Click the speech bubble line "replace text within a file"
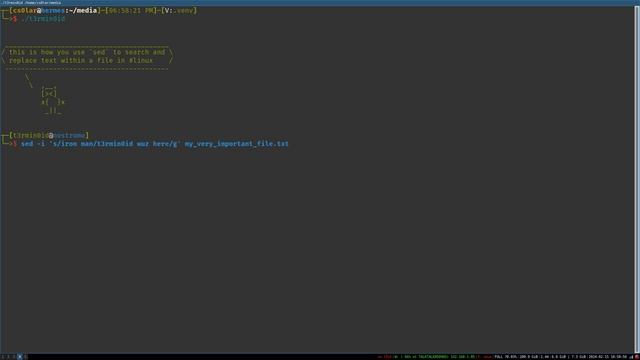This screenshot has width=640, height=360. click(81, 60)
